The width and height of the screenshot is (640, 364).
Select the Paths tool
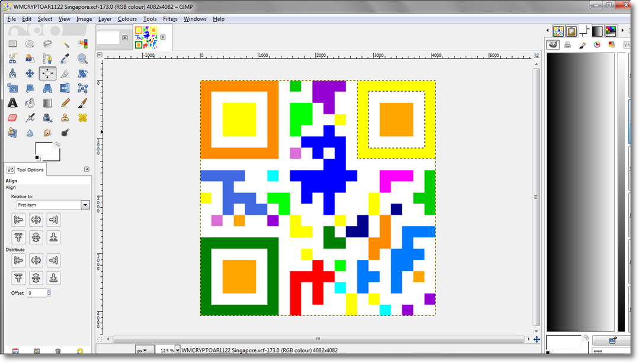47,59
